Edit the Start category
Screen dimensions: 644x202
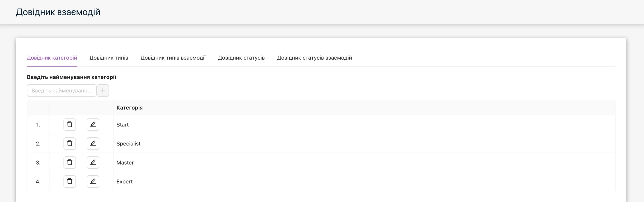[x=93, y=125]
